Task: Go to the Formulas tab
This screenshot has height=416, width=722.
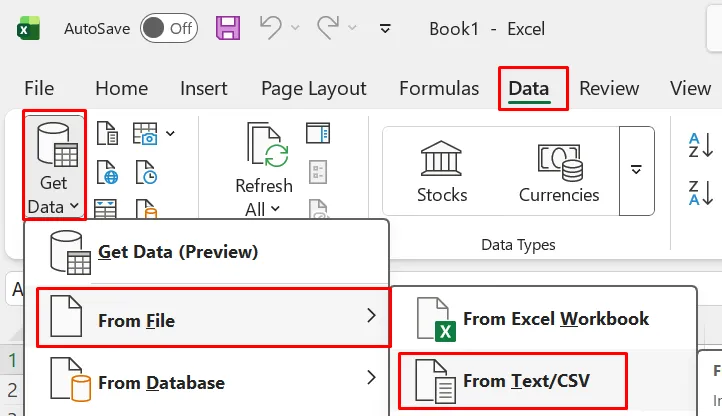Action: [x=439, y=88]
